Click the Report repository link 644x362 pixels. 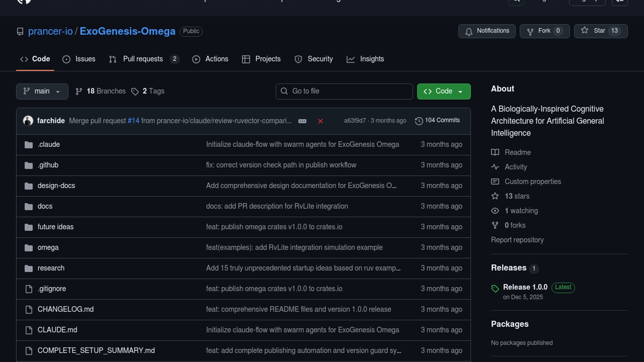coord(517,240)
